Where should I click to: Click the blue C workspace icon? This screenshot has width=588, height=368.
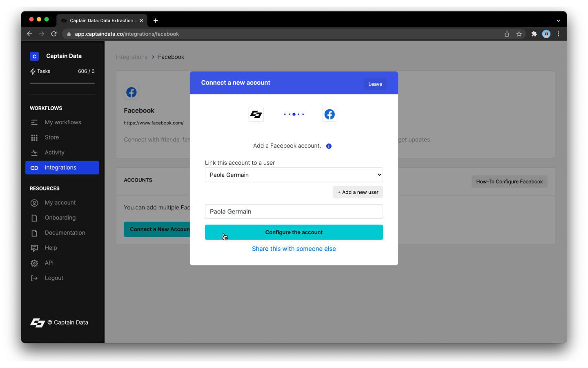34,56
